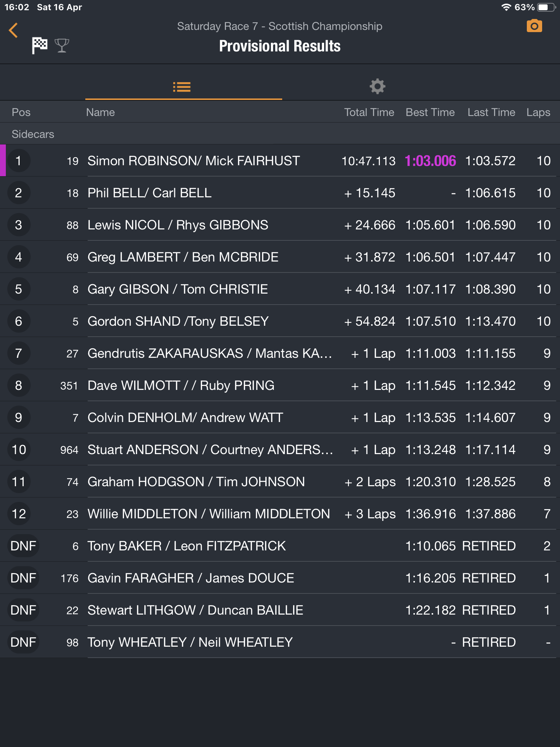Select Phil BELL/ Carl BELL row

149,193
